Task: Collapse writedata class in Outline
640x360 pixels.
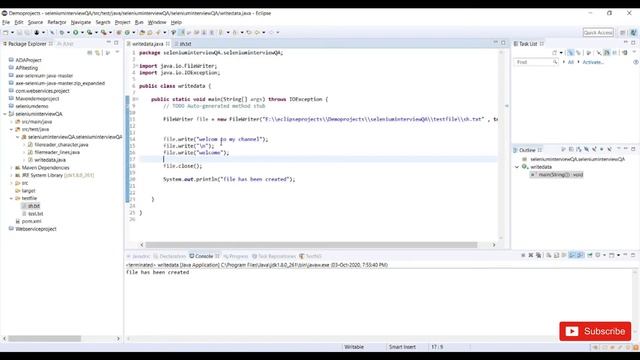Action: 517,167
